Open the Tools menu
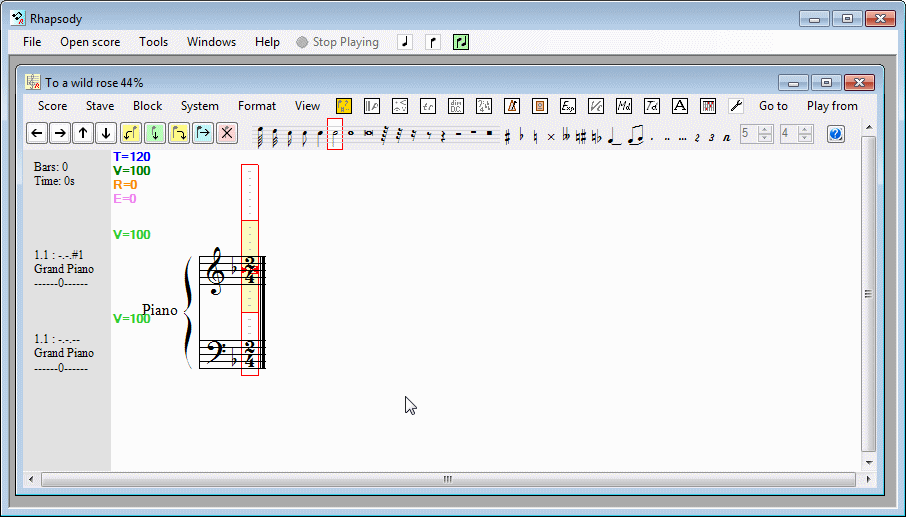The image size is (906, 517). pyautogui.click(x=153, y=42)
